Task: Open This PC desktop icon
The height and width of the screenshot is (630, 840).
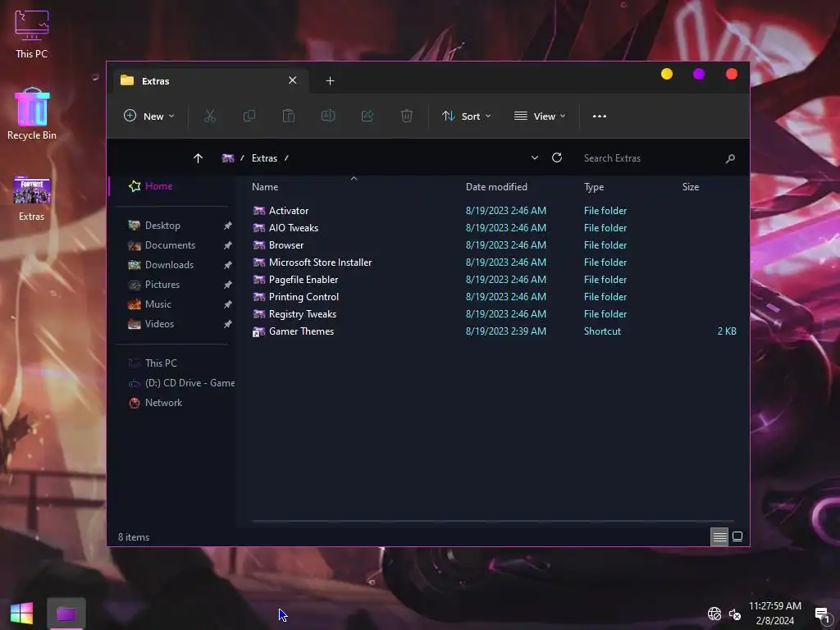Action: [x=32, y=33]
